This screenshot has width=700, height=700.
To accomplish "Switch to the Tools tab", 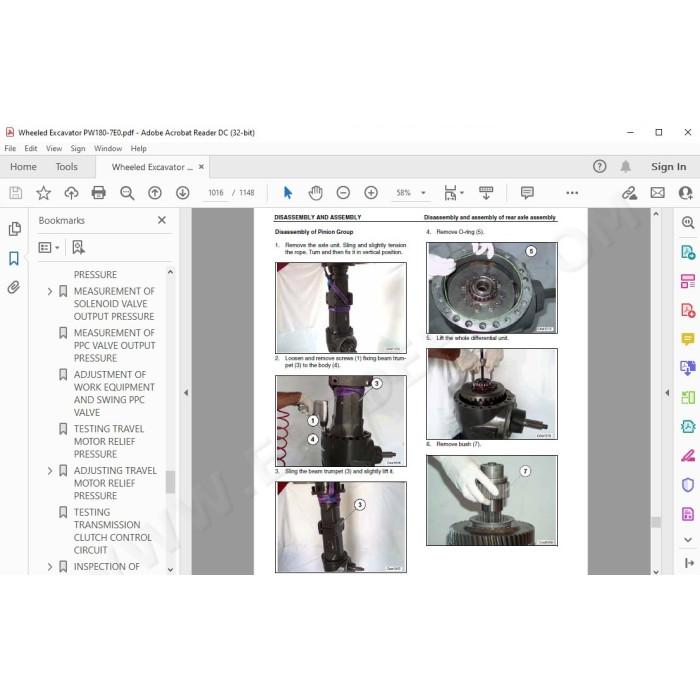I will pyautogui.click(x=67, y=167).
